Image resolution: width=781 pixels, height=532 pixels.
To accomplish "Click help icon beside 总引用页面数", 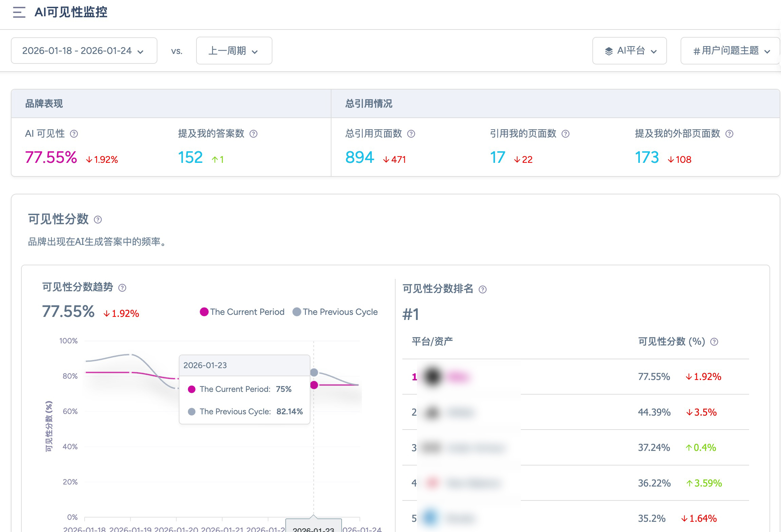I will tap(411, 134).
